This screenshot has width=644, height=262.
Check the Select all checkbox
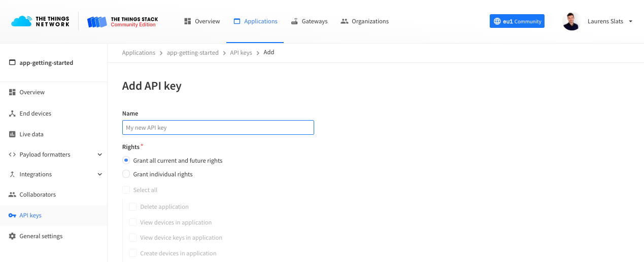tap(126, 190)
